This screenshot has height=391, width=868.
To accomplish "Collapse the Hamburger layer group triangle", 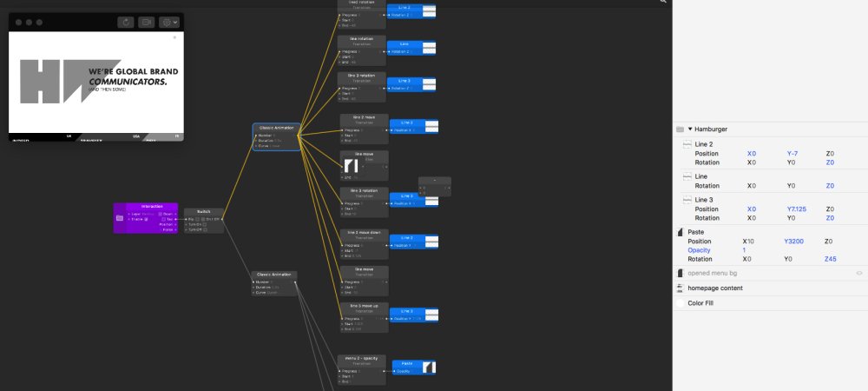I will [690, 129].
